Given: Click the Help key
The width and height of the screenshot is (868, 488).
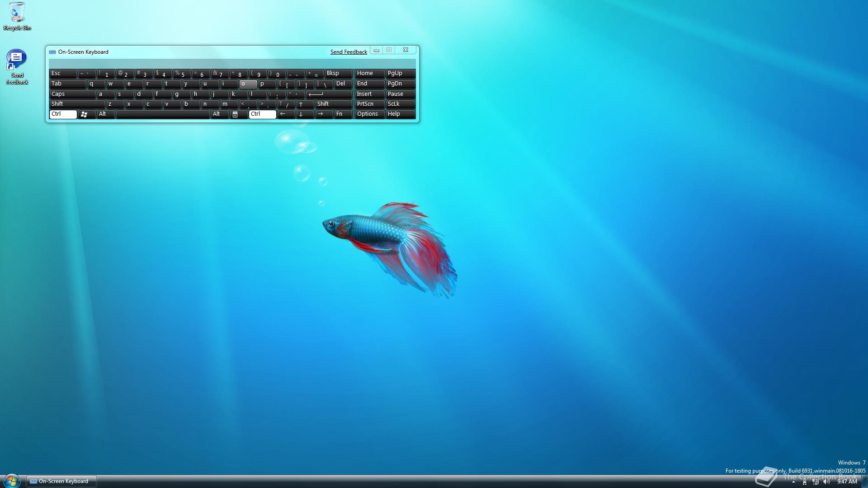Looking at the screenshot, I should (400, 114).
